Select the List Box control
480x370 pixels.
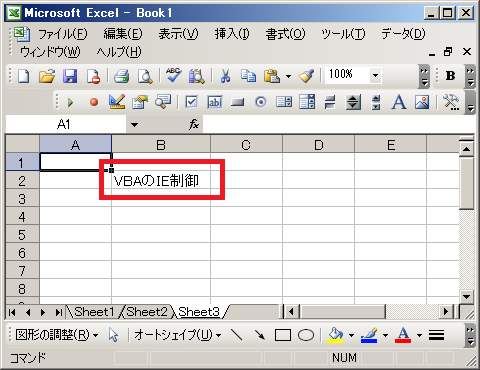pyautogui.click(x=284, y=102)
